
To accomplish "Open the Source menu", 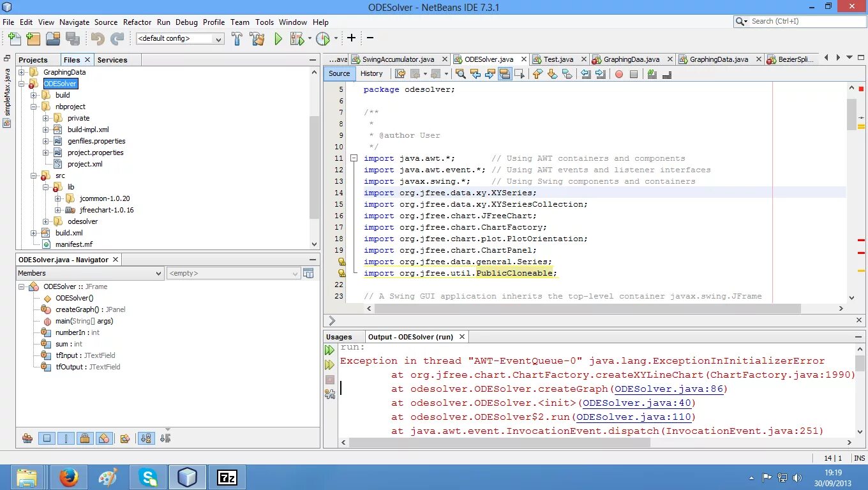I will pyautogui.click(x=106, y=22).
